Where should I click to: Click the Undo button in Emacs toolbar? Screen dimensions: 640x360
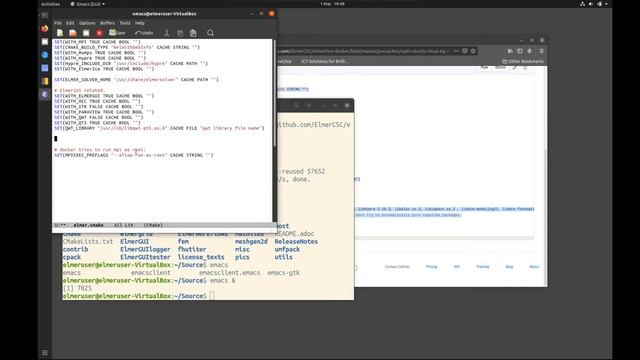tap(144, 33)
